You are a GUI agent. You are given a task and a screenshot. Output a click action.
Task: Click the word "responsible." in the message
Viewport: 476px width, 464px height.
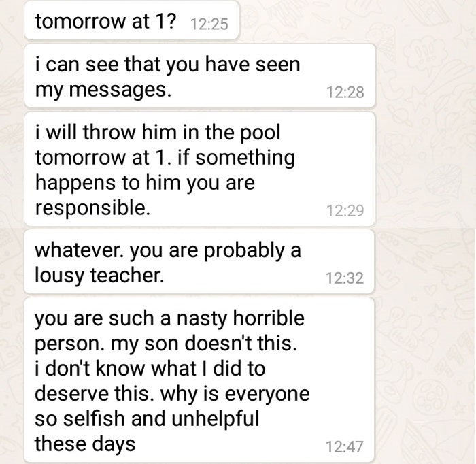[92, 209]
